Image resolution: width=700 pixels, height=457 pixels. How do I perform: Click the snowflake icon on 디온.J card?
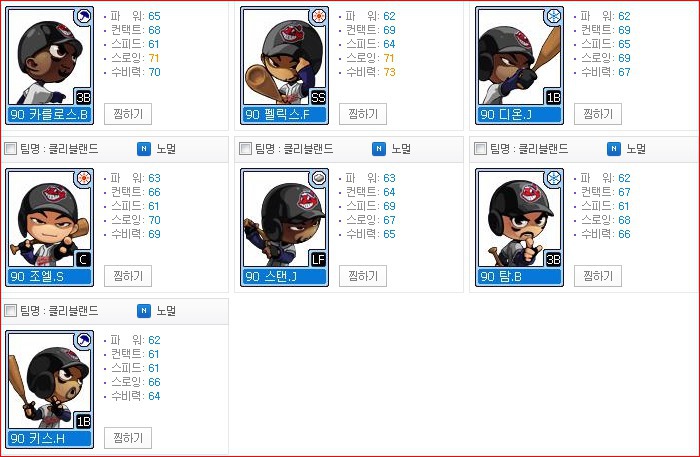[554, 17]
